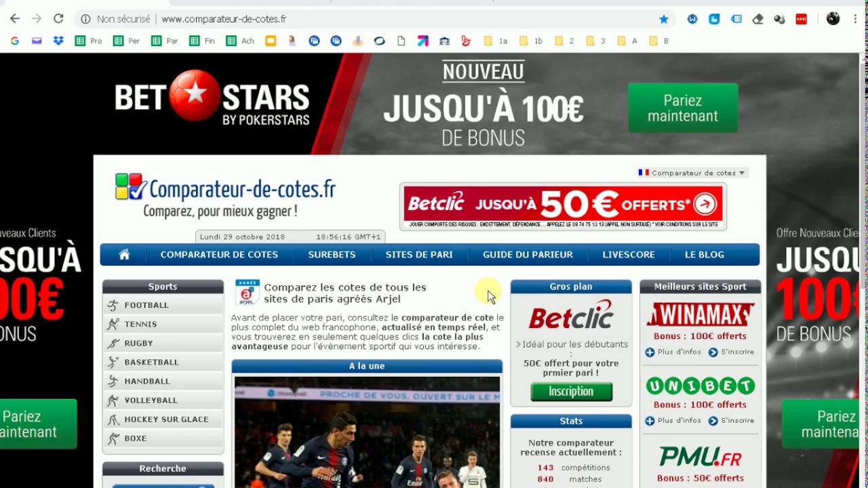Go back to the previous page
The image size is (868, 488).
(x=15, y=19)
